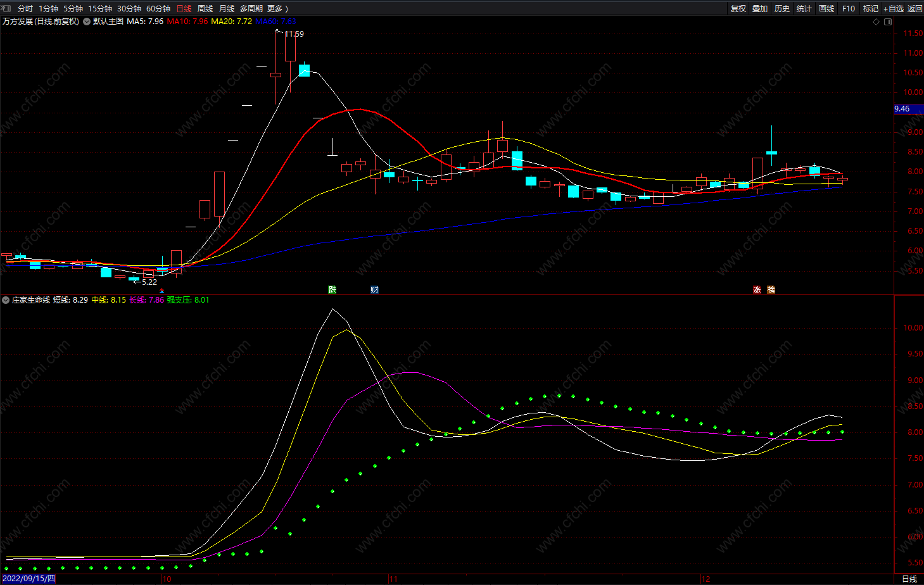The image size is (924, 585).
Task: Expand the 默认主图 indicator dropdown
Action: tap(87, 22)
